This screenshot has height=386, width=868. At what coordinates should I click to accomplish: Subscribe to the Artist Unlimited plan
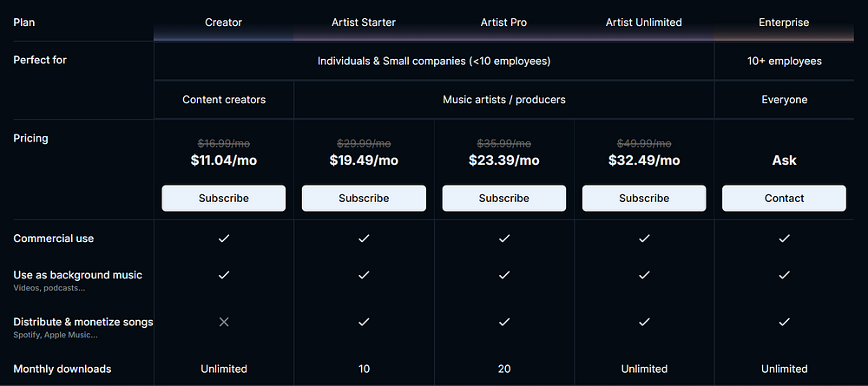click(x=644, y=198)
